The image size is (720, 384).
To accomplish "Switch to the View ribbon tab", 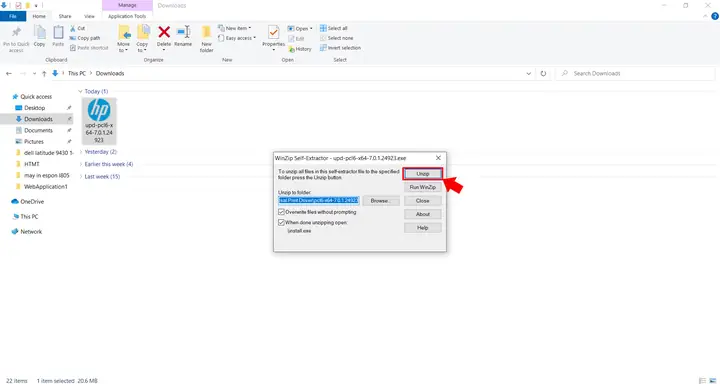I will coord(90,17).
